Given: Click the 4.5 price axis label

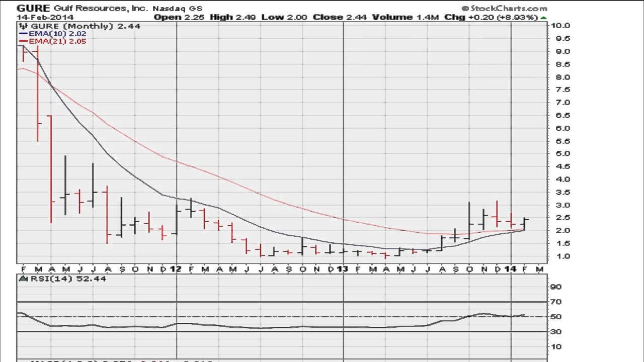Looking at the screenshot, I should pyautogui.click(x=563, y=166).
